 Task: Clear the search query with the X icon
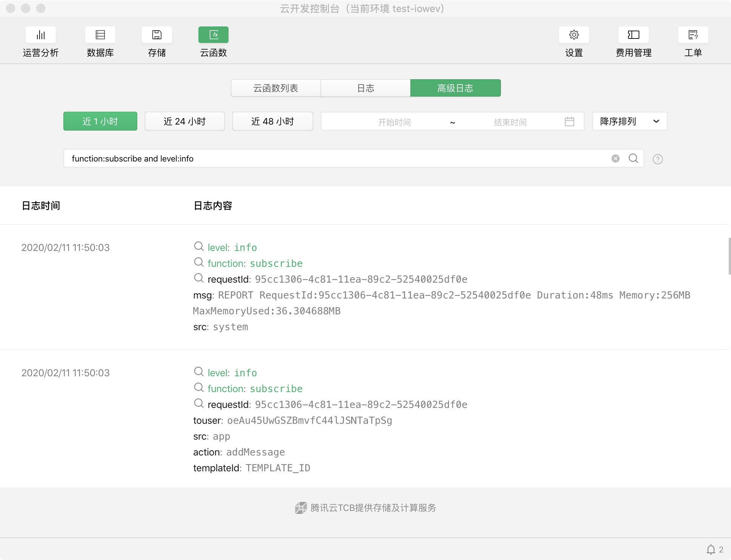point(615,158)
